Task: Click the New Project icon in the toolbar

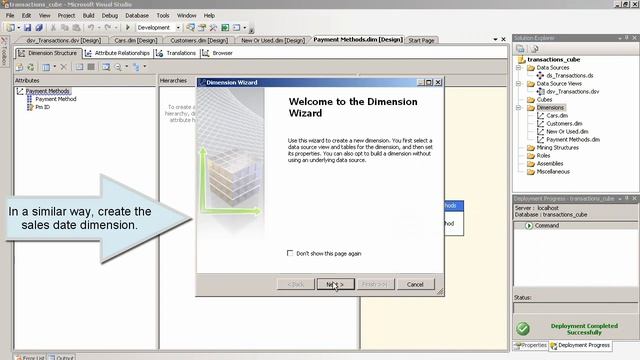Action: [x=11, y=28]
